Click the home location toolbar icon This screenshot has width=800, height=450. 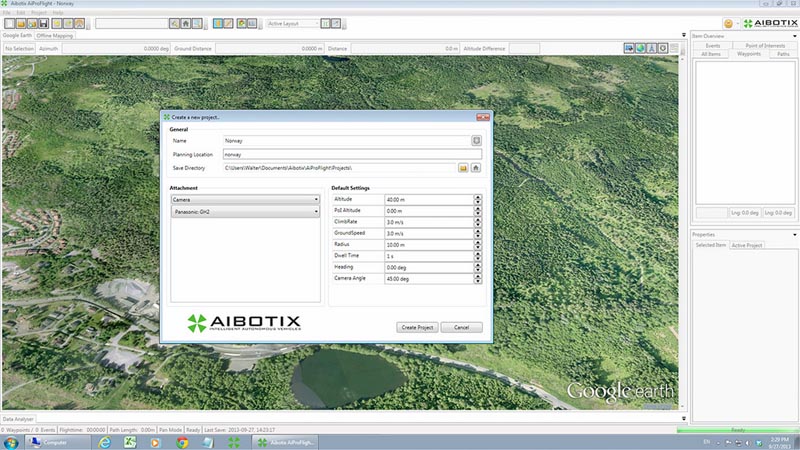(186, 23)
